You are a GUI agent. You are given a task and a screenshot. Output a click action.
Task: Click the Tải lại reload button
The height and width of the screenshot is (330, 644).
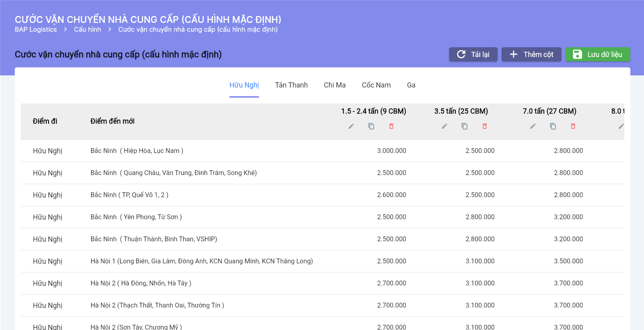pyautogui.click(x=473, y=55)
